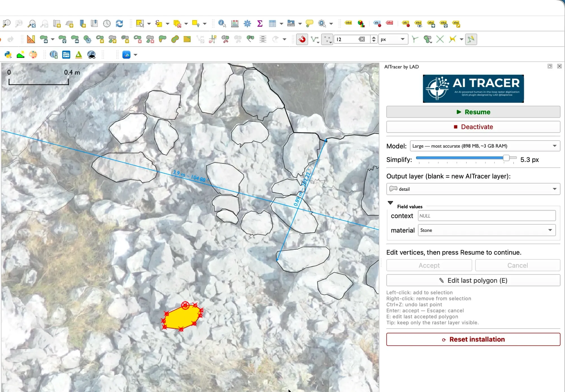Click the Diagram Options pie-chart icon
565x392 pixels.
point(361,24)
